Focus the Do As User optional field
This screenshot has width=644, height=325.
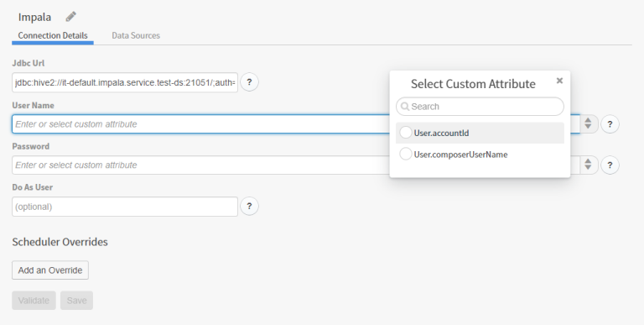125,206
